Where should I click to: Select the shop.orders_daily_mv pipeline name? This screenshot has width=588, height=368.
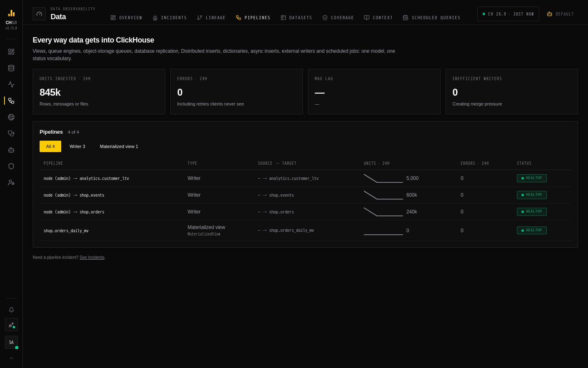(x=66, y=231)
